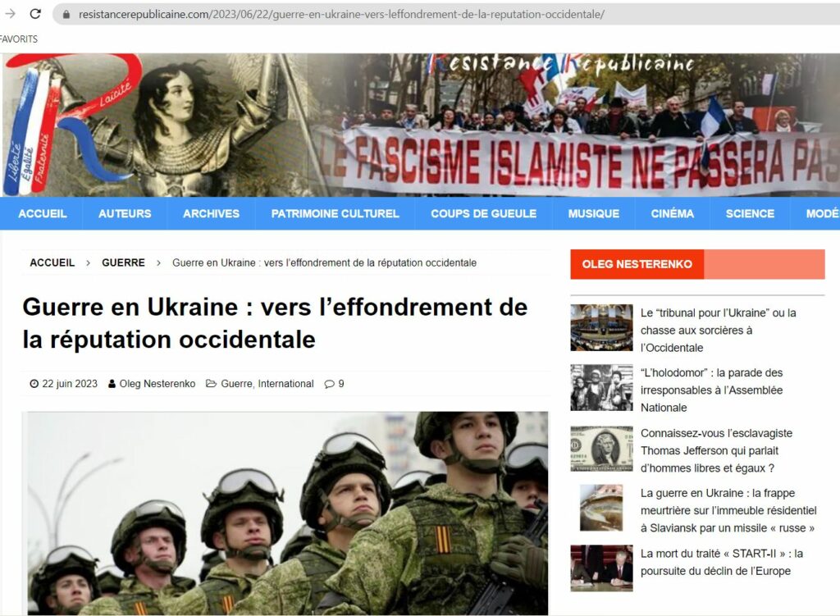This screenshot has height=616, width=840.
Task: Open the SCIENCE section
Action: [750, 214]
